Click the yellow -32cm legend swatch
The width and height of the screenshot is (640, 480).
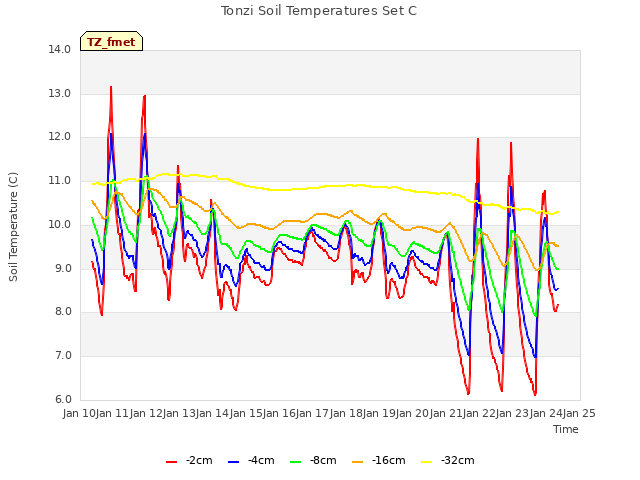click(427, 462)
